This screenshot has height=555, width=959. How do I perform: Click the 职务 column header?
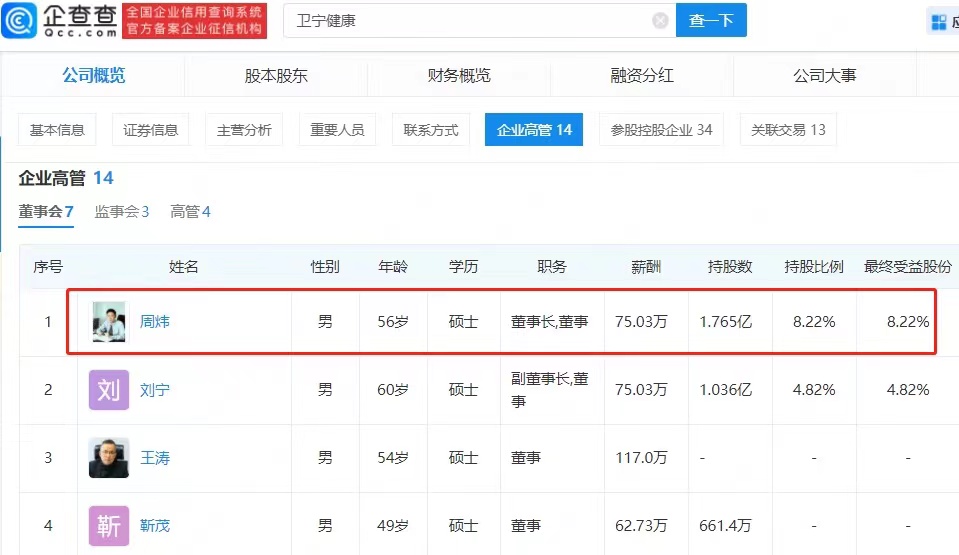pyautogui.click(x=552, y=267)
